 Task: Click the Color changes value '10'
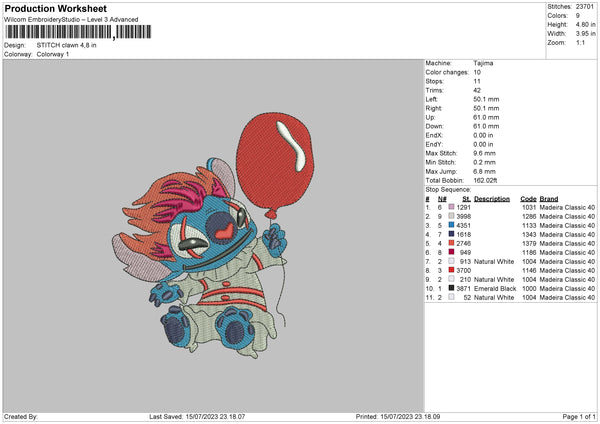point(477,72)
